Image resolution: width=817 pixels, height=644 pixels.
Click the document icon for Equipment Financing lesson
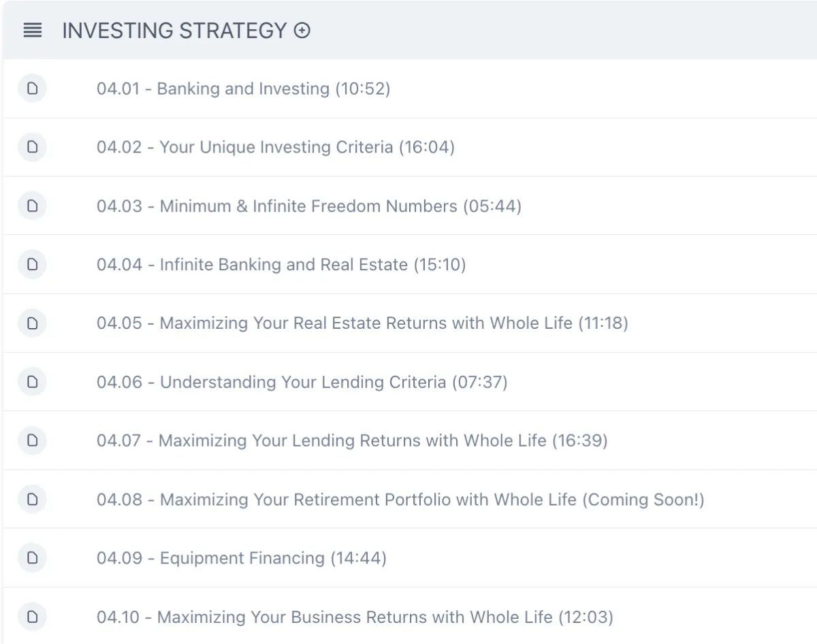[32, 558]
